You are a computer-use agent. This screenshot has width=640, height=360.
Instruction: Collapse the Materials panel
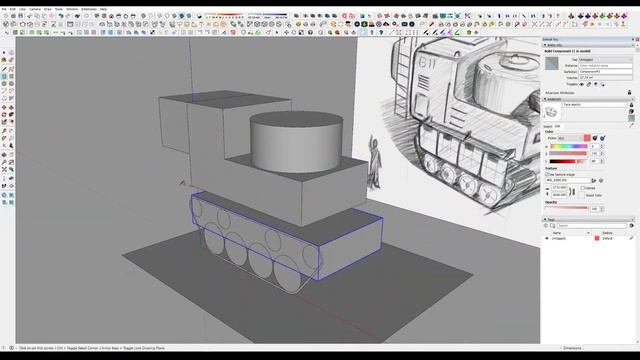click(545, 99)
